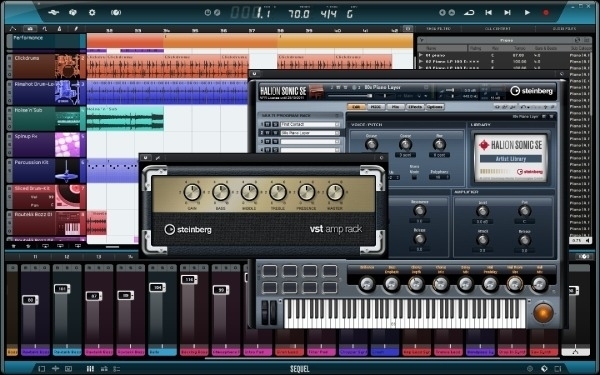The width and height of the screenshot is (600, 375).
Task: Toggle cycle loop mode in transport
Action: (469, 13)
